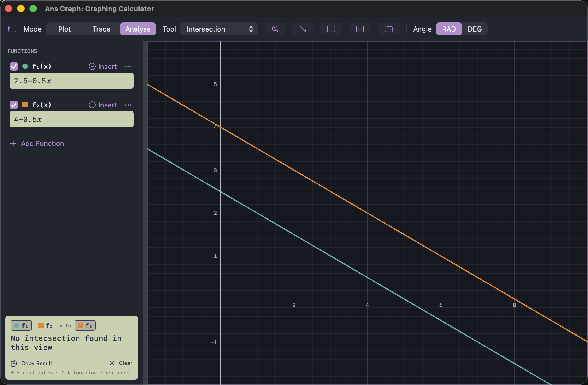
Task: Switch to Trace mode
Action: click(101, 29)
